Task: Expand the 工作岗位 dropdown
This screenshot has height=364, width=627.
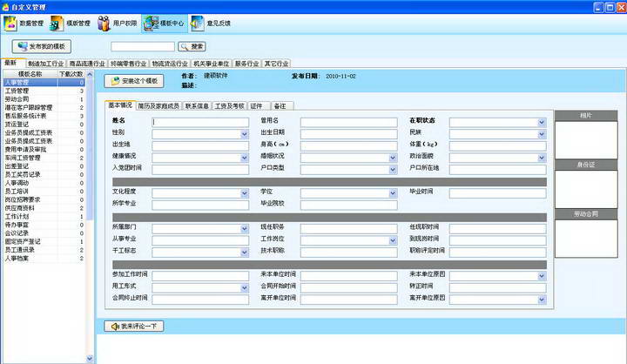Action: coord(393,240)
